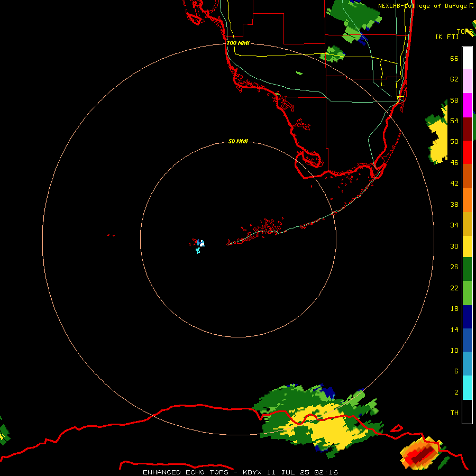Screen dimensions: 476x476
Task: Click the bright orange legend band
Action: [x=467, y=200]
